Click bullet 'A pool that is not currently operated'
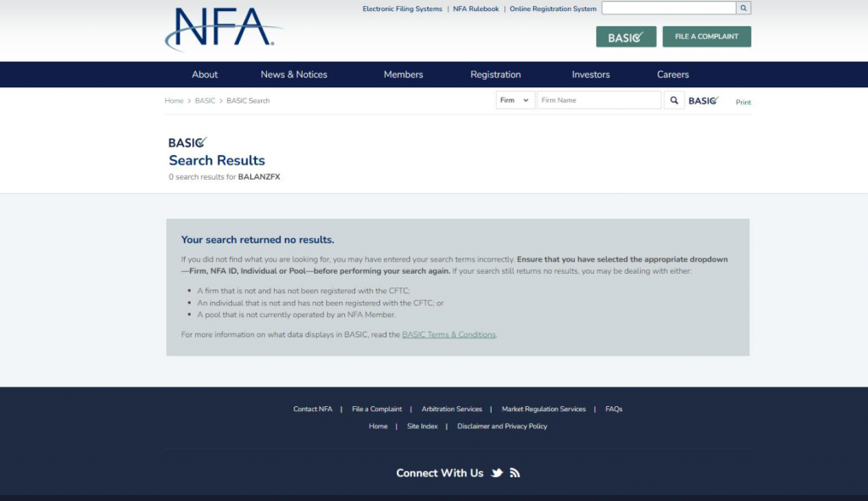This screenshot has height=501, width=868. tap(296, 315)
